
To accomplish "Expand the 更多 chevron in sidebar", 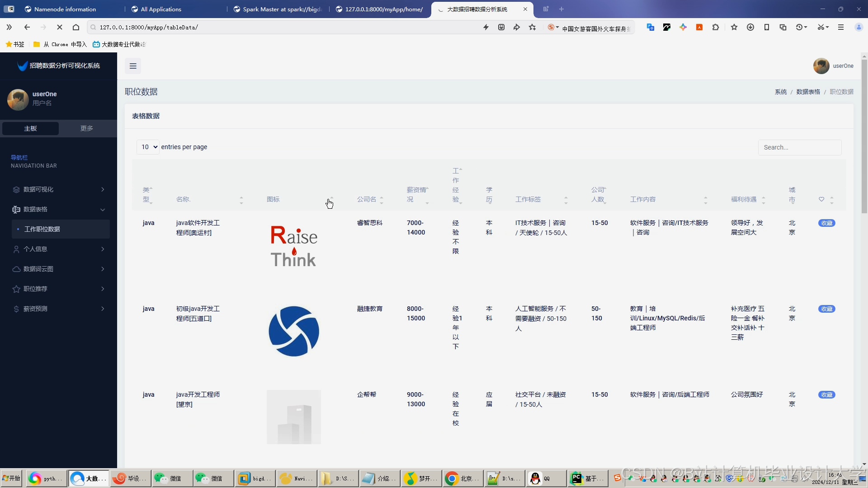I will point(86,128).
